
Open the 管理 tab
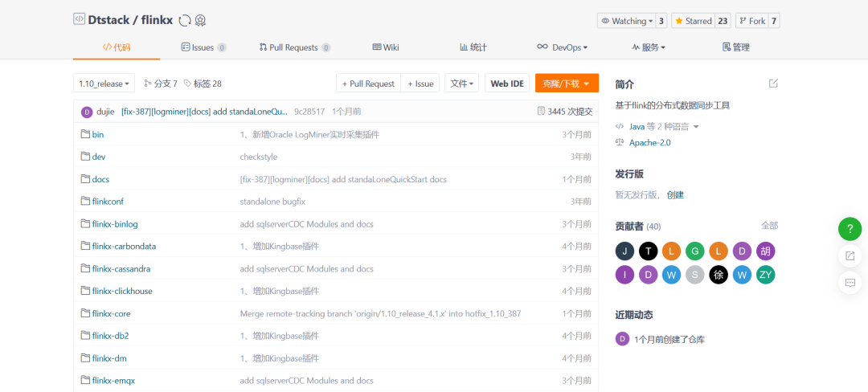click(736, 47)
